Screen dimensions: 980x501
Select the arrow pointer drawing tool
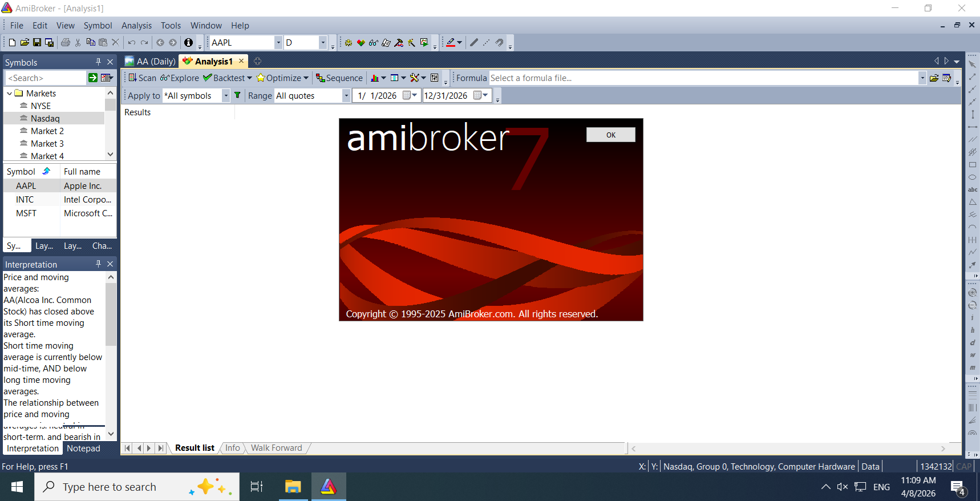click(973, 64)
